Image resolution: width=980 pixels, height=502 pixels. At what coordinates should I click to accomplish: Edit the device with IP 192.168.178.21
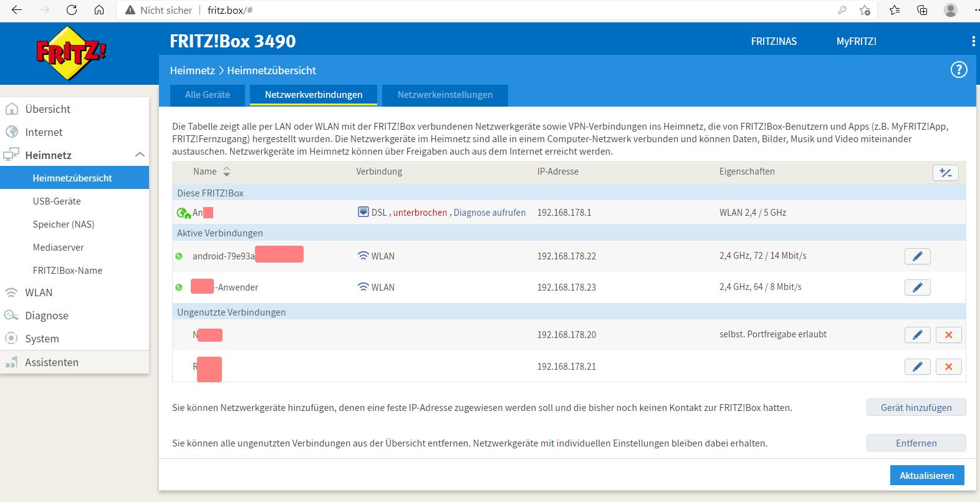[917, 367]
